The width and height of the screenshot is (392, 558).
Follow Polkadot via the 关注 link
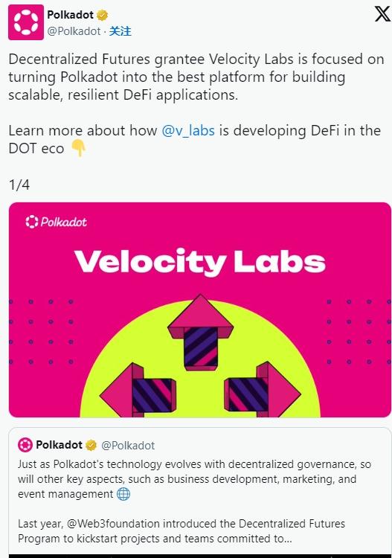coord(121,31)
